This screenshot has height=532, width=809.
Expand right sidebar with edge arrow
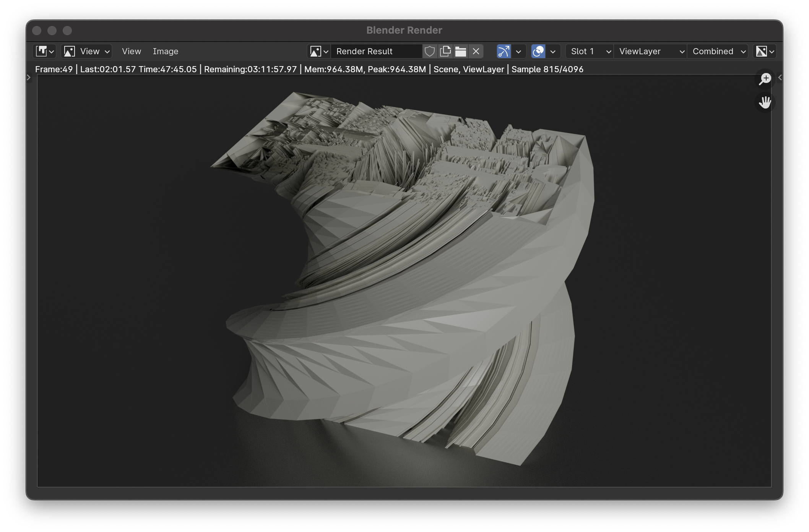tap(780, 78)
